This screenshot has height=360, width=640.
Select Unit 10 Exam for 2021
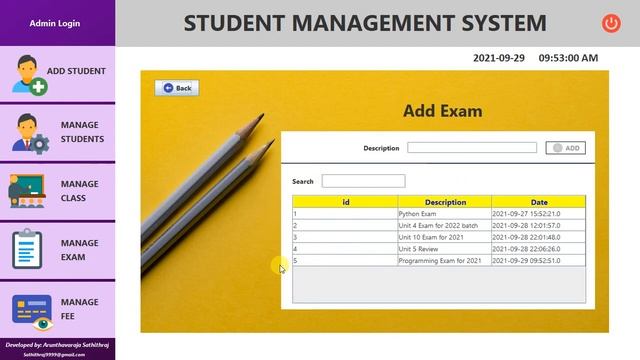coord(439,237)
